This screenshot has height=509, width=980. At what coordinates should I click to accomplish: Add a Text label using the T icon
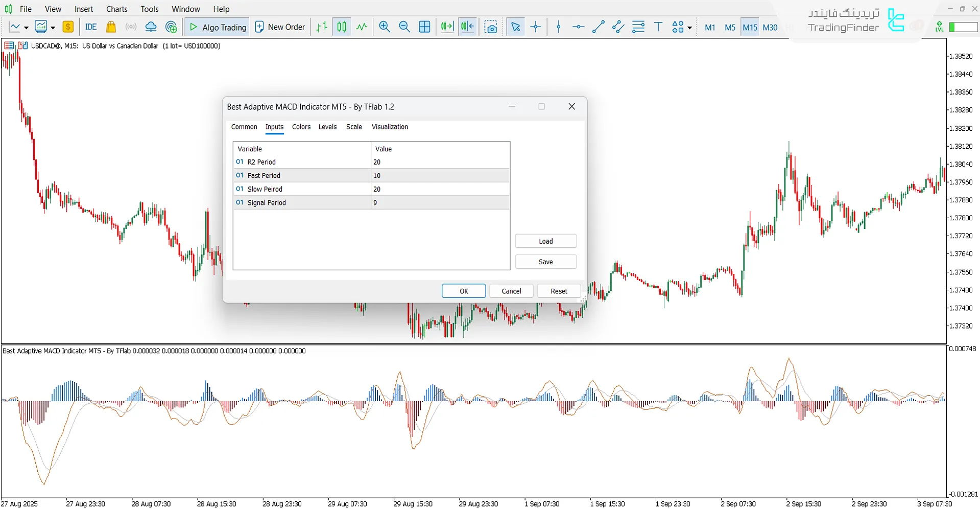(x=658, y=27)
